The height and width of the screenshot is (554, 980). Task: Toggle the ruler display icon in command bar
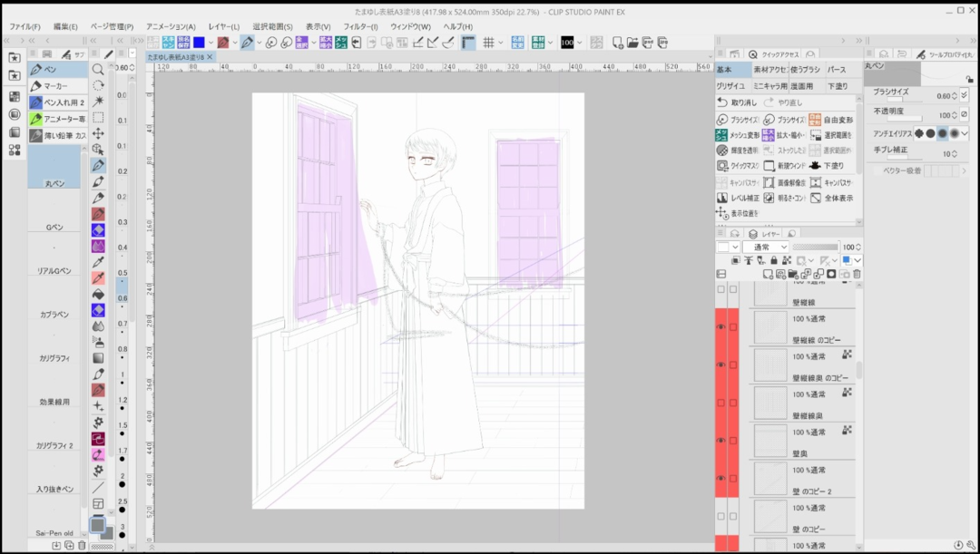(468, 43)
